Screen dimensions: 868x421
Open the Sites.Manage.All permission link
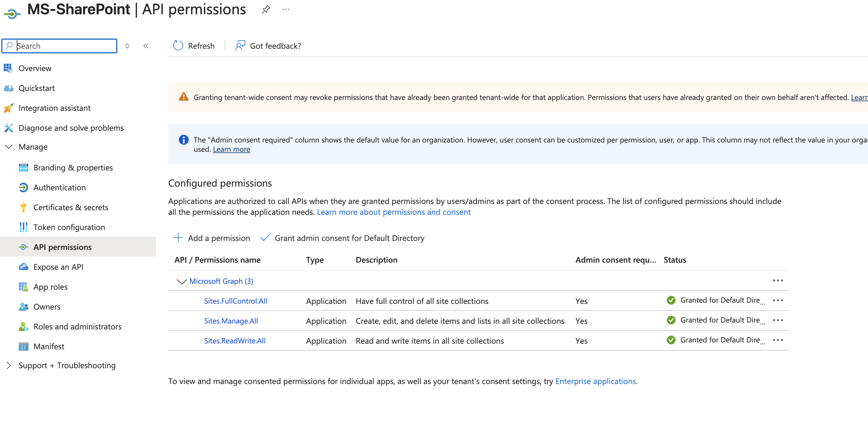[x=231, y=321]
